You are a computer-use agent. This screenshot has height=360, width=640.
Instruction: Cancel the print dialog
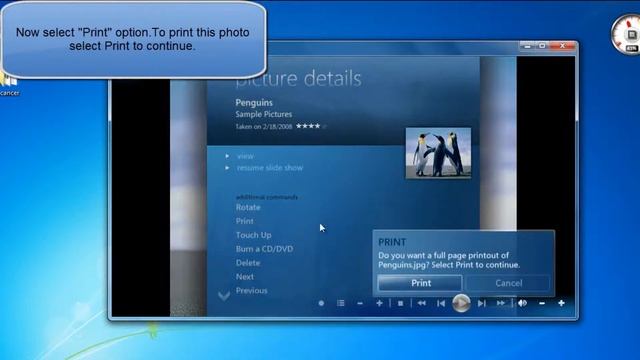tap(508, 283)
